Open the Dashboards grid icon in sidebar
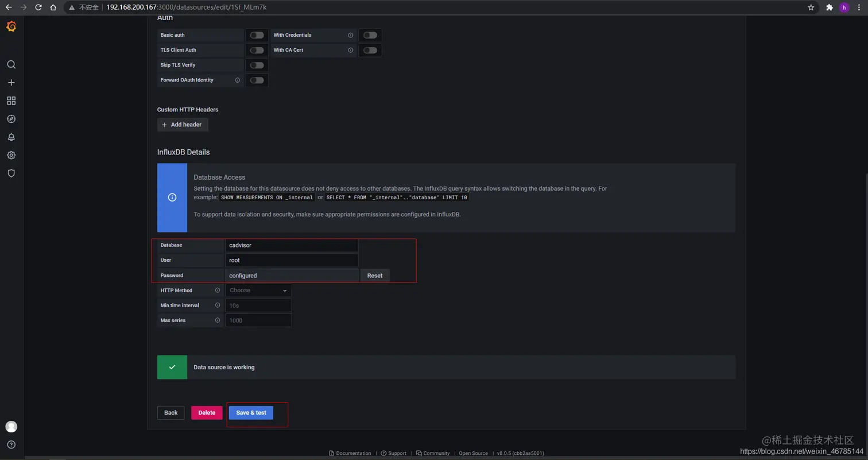868x460 pixels. [x=11, y=100]
